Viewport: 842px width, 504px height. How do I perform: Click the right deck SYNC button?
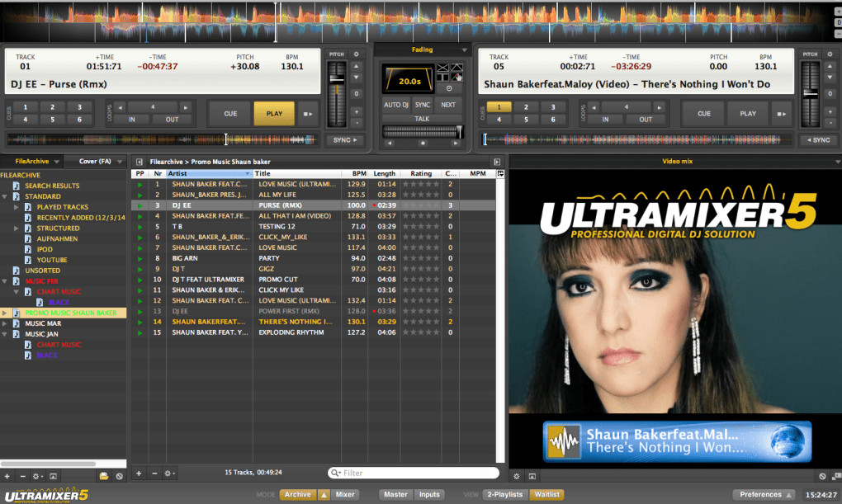818,140
